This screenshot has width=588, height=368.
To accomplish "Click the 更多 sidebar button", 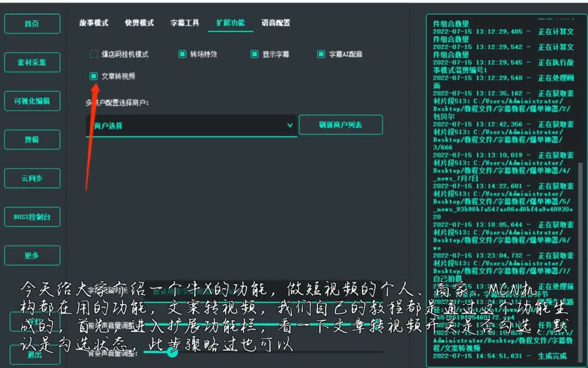I will click(x=32, y=255).
